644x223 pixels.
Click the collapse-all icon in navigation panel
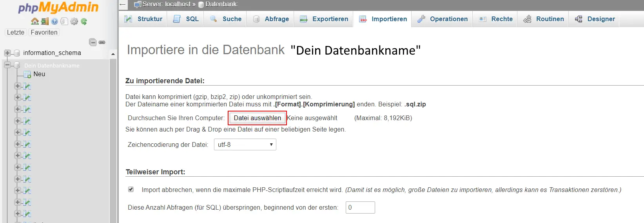tap(93, 42)
